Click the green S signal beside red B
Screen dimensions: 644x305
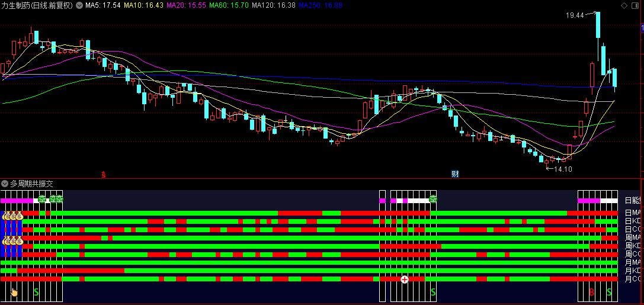pos(610,293)
